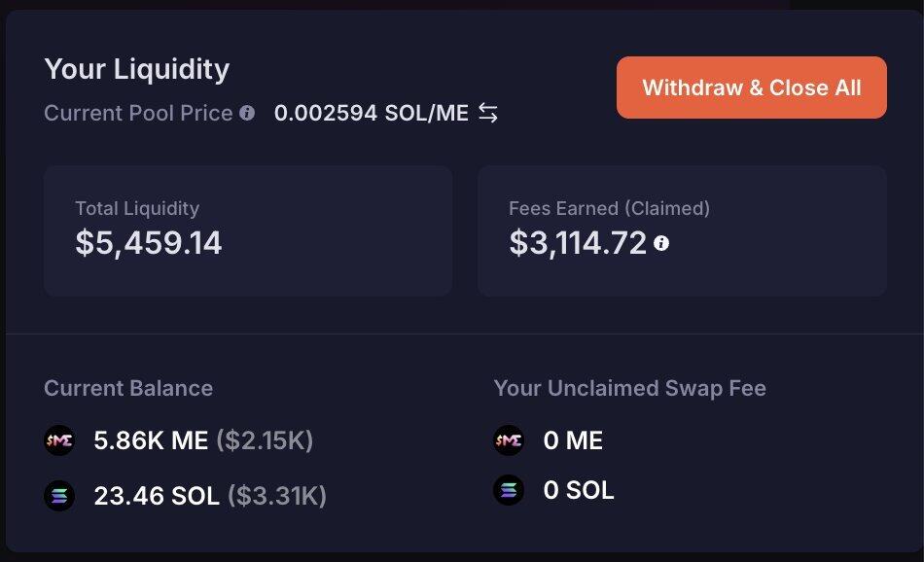The image size is (924, 562).
Task: Select the Total Liquidity card
Action: (247, 230)
